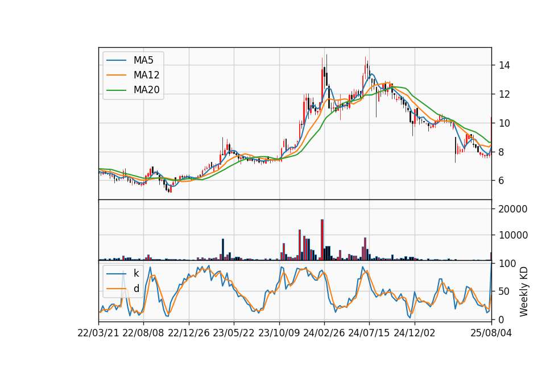This screenshot has width=546, height=392.
Task: Click the orange MA12 legend line sample
Action: [116, 75]
